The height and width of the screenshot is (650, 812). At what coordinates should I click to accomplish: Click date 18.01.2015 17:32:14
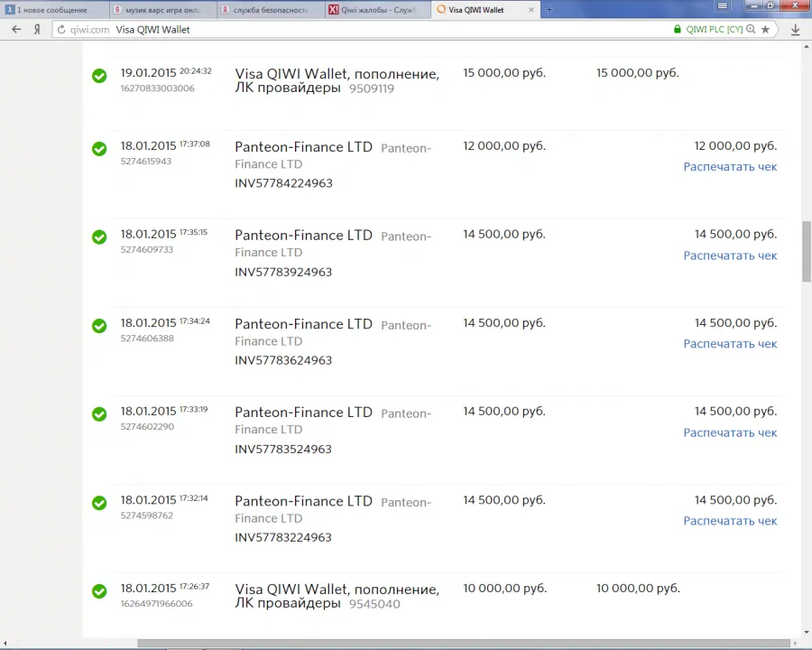[164, 500]
